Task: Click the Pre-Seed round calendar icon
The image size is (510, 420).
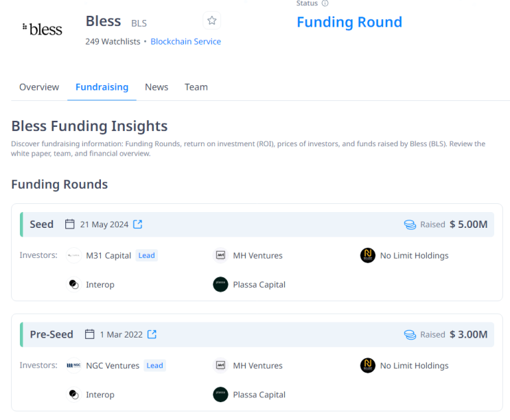Action: point(89,334)
